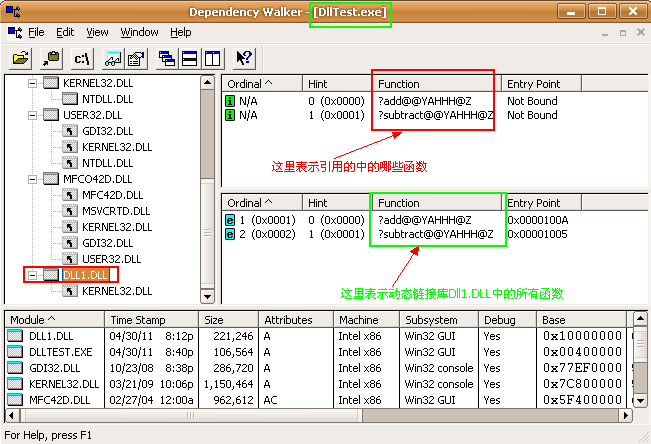This screenshot has width=651, height=444.
Task: Click the Tile Horizontally toolbar icon
Action: (190, 58)
